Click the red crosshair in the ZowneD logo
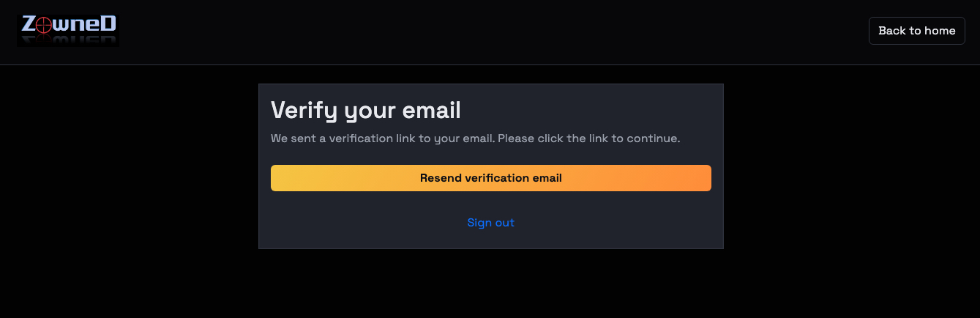Screen dimensions: 980x318 [x=45, y=25]
